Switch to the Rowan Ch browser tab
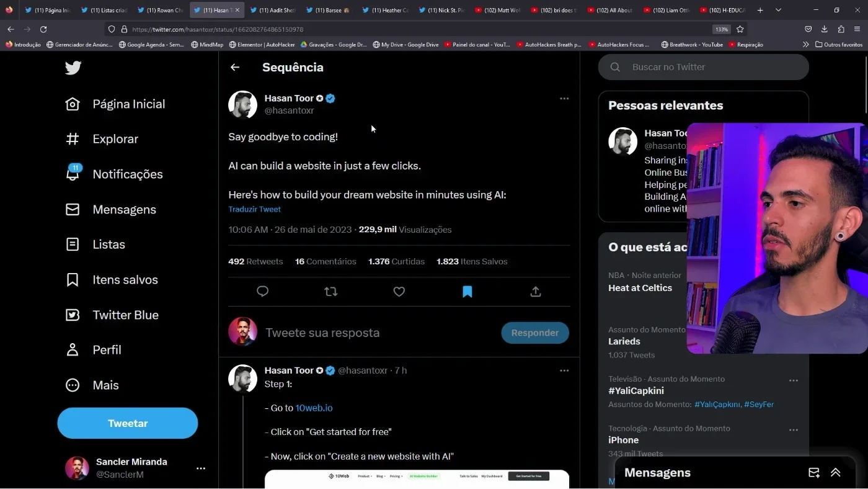 pyautogui.click(x=161, y=10)
